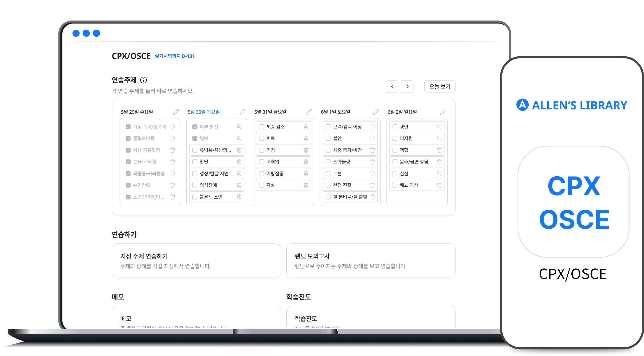Check the 불안 checkbox
The height and width of the screenshot is (356, 644).
328,138
